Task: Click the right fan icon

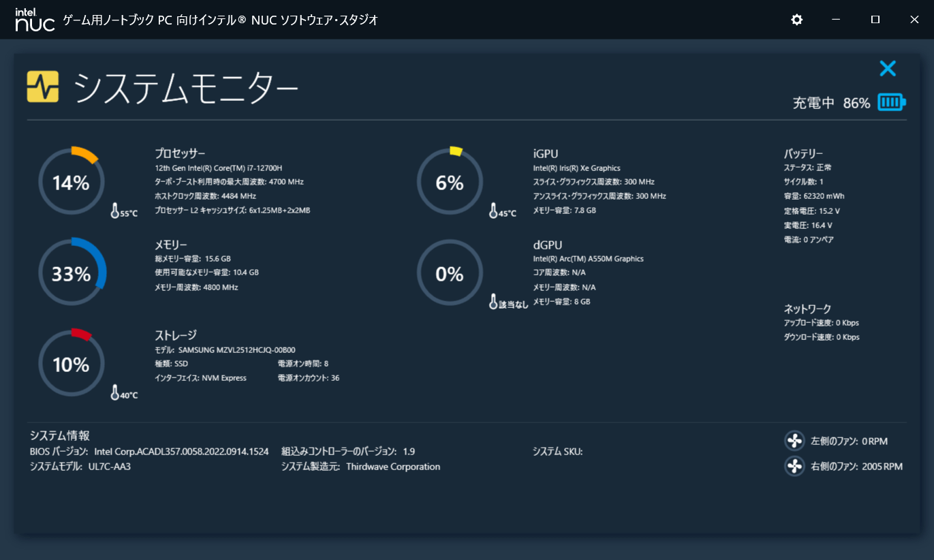Action: click(x=794, y=467)
